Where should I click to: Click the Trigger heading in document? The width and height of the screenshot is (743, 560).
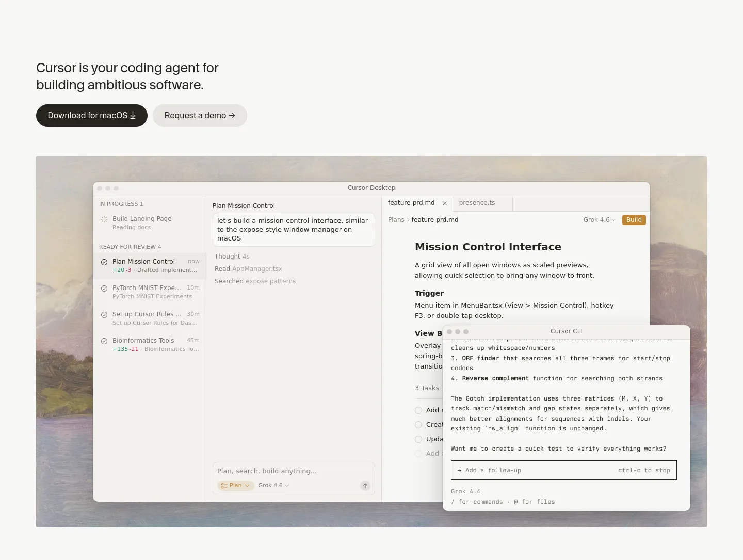(x=429, y=293)
